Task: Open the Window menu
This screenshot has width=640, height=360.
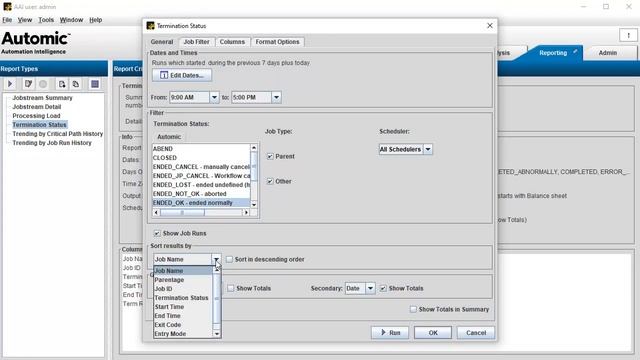Action: point(71,20)
